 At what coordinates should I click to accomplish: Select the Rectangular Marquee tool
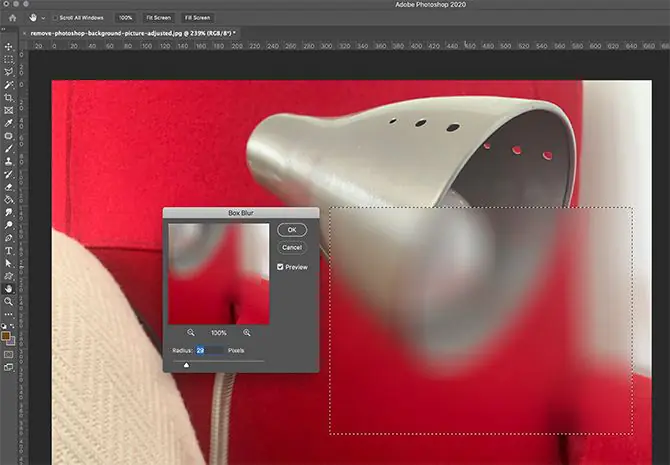point(9,60)
